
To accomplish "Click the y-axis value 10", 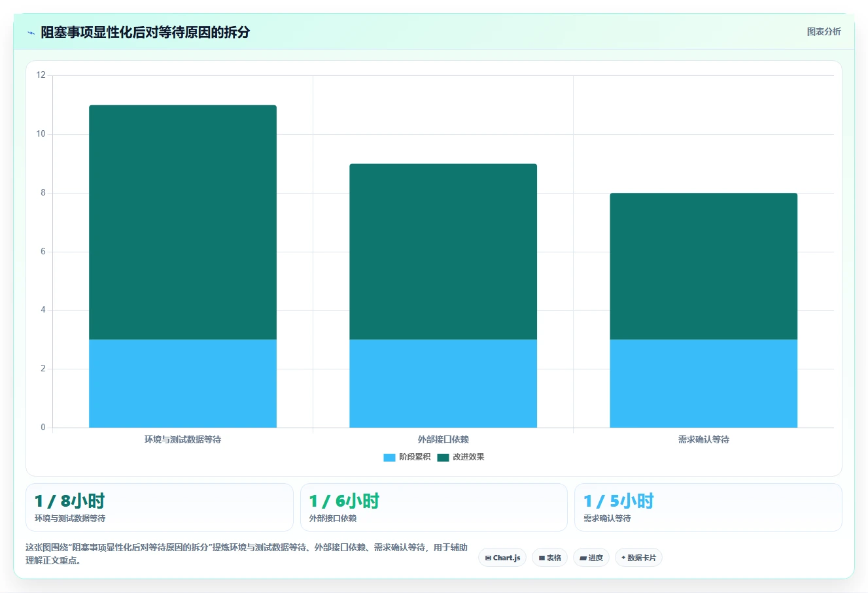I will [x=41, y=134].
